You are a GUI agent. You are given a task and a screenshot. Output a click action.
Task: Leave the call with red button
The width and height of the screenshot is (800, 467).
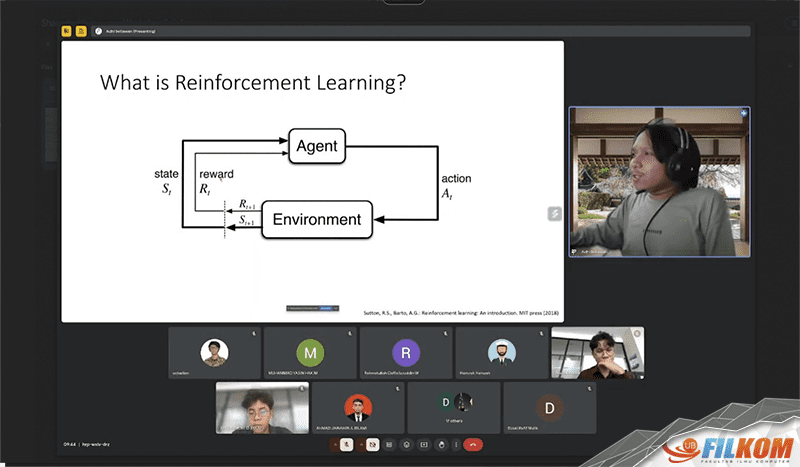click(473, 443)
